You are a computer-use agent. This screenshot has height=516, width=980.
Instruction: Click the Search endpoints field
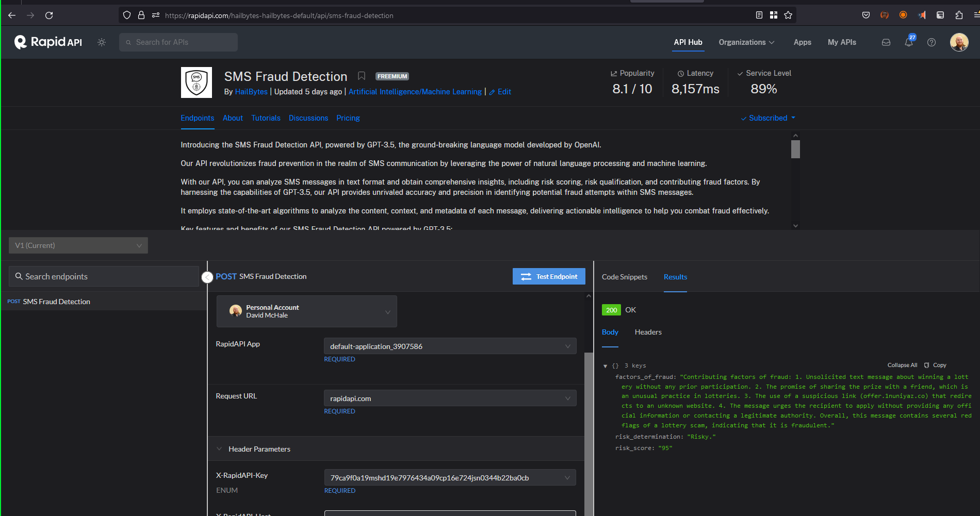click(104, 276)
